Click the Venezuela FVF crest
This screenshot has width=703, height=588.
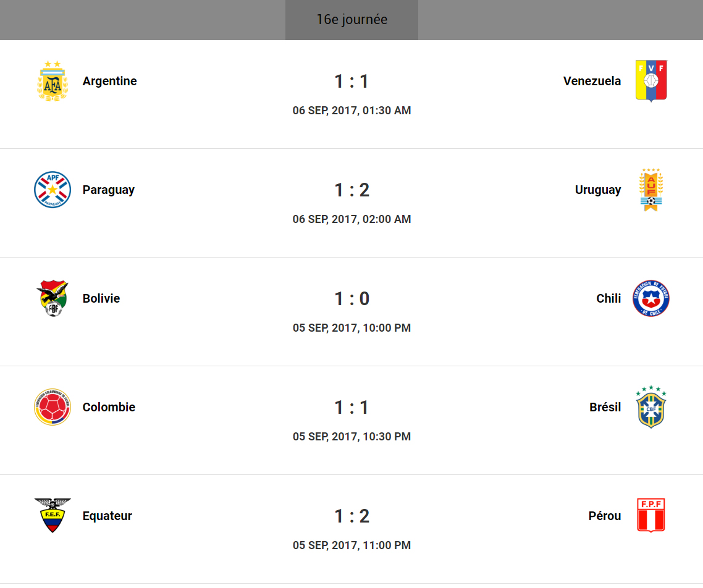[651, 81]
